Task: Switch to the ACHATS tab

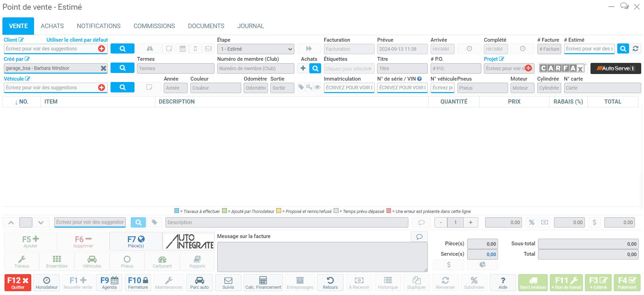Action: pyautogui.click(x=52, y=26)
